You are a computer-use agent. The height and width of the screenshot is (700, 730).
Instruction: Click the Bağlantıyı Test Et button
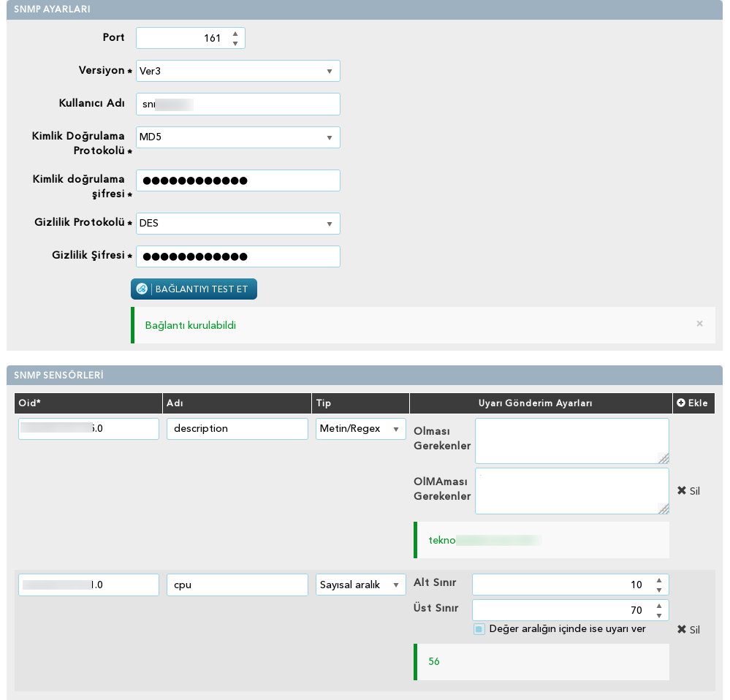(x=194, y=289)
